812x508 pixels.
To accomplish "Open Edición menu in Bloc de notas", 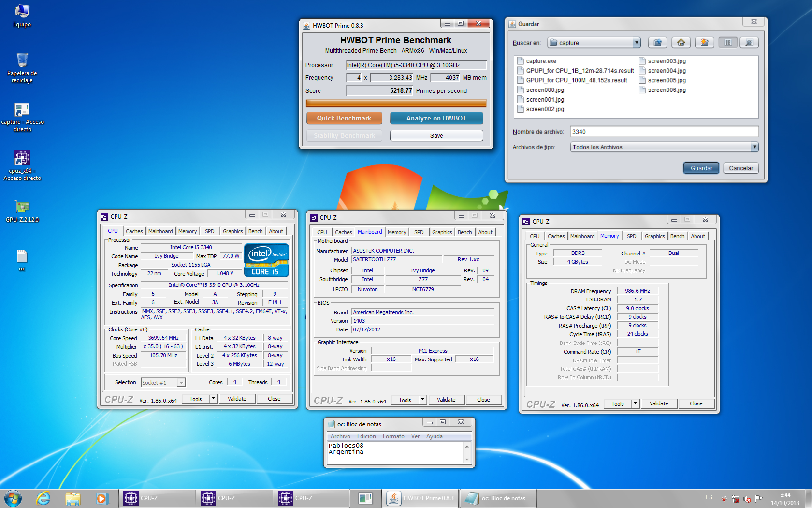I will click(366, 436).
